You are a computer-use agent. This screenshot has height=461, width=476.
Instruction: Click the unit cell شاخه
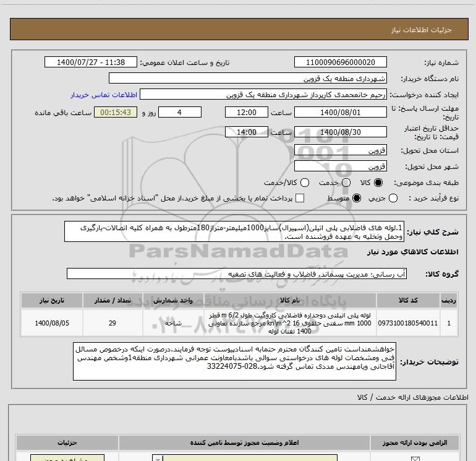point(173,323)
